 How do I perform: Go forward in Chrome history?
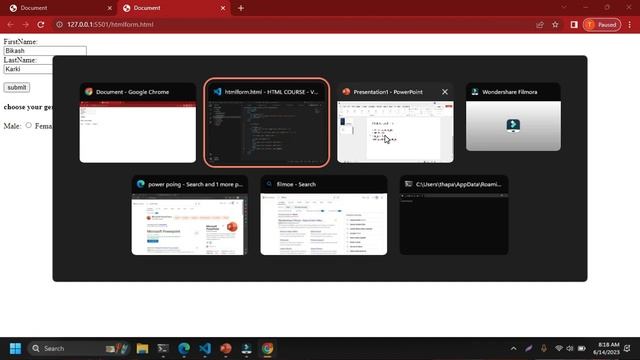point(26,24)
